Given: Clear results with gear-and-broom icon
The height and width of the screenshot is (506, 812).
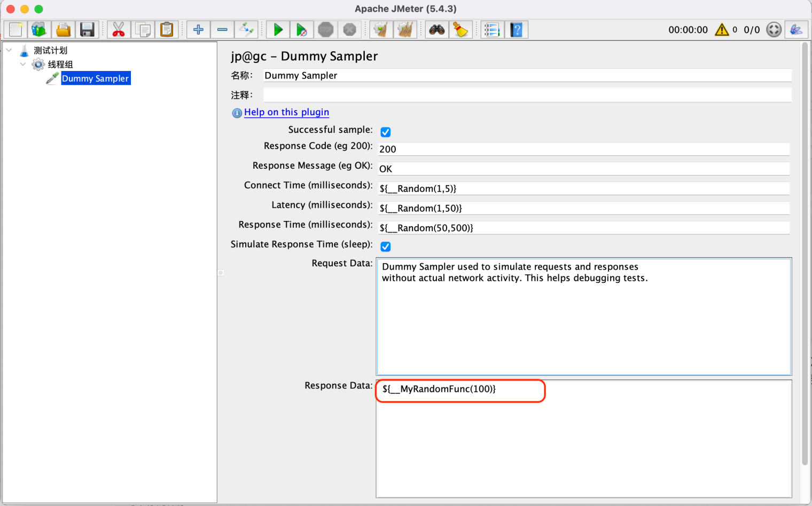Looking at the screenshot, I should tap(381, 29).
